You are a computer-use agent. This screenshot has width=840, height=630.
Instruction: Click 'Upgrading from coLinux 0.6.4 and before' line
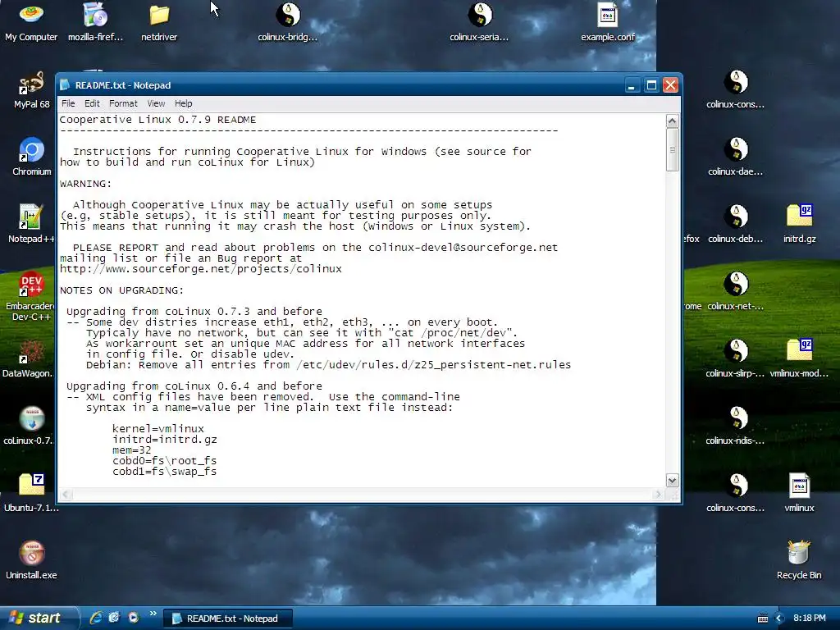[194, 386]
